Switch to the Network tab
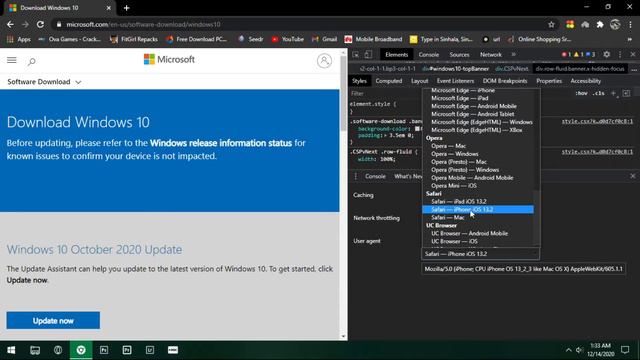 (x=491, y=54)
